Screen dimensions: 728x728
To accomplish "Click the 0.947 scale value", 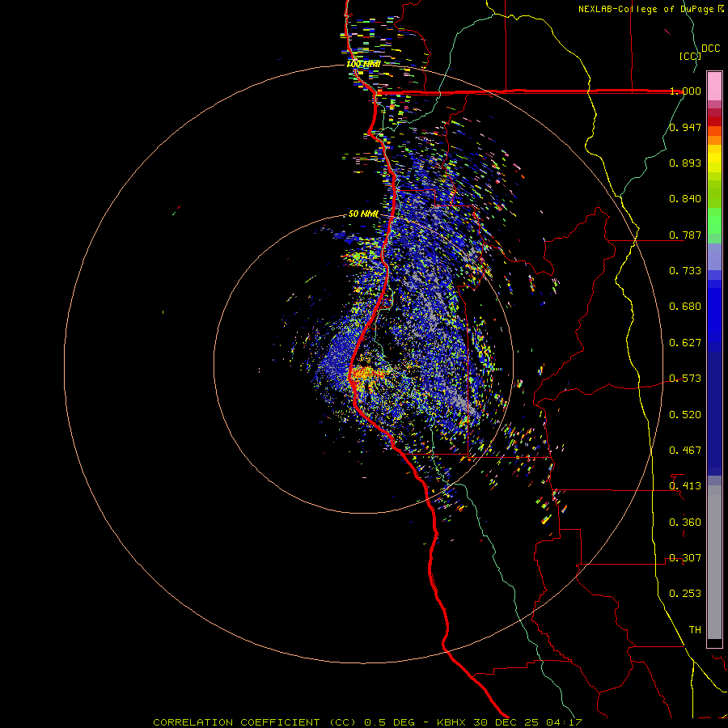I will click(685, 127).
